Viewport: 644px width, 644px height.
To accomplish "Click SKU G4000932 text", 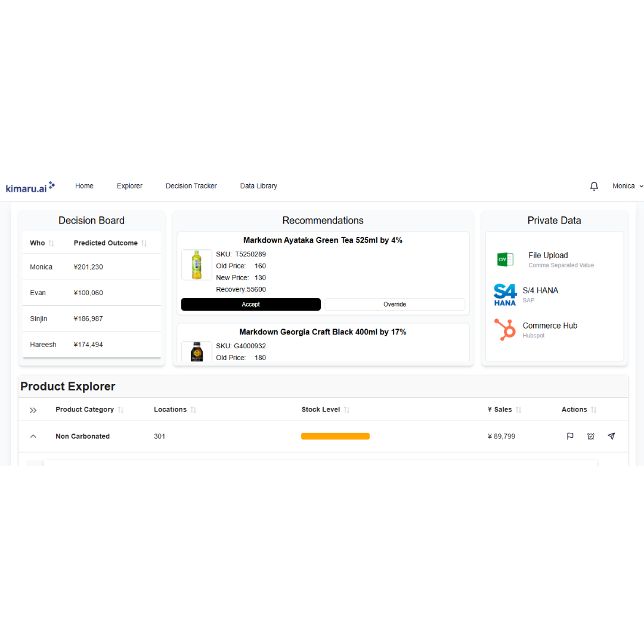I will [x=241, y=346].
